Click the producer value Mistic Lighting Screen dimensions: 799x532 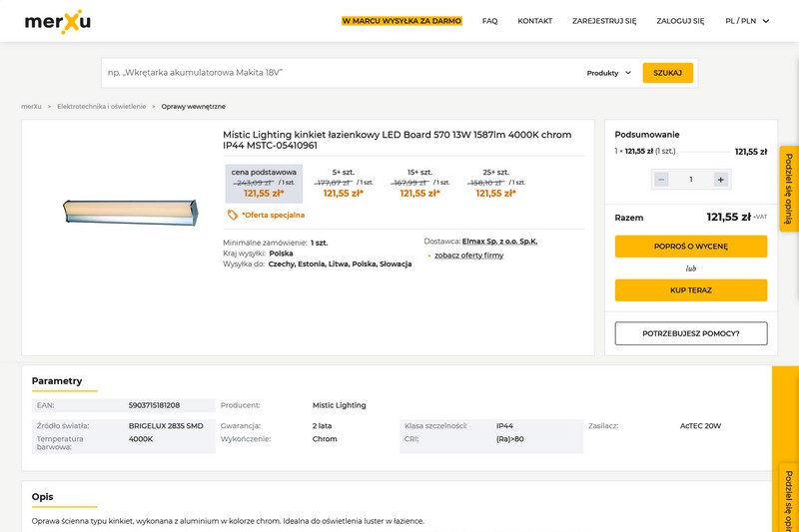click(339, 405)
